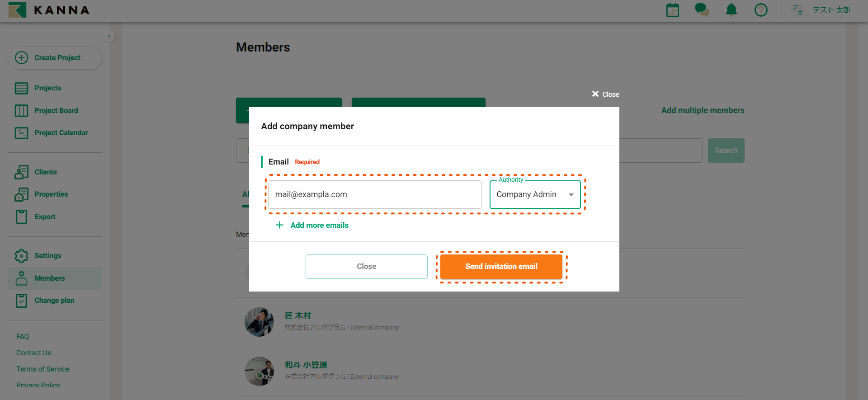Click the email address input field

374,194
